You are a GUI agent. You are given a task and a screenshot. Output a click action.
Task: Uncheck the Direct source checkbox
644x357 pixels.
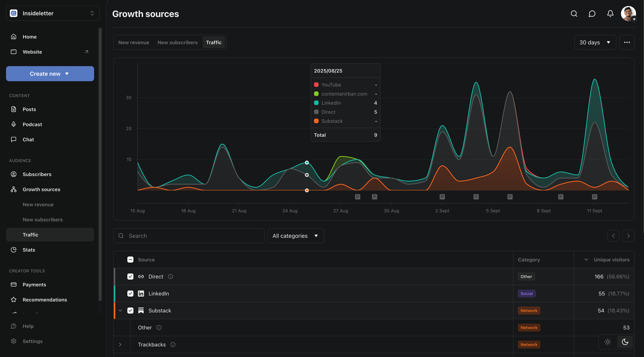pyautogui.click(x=130, y=277)
